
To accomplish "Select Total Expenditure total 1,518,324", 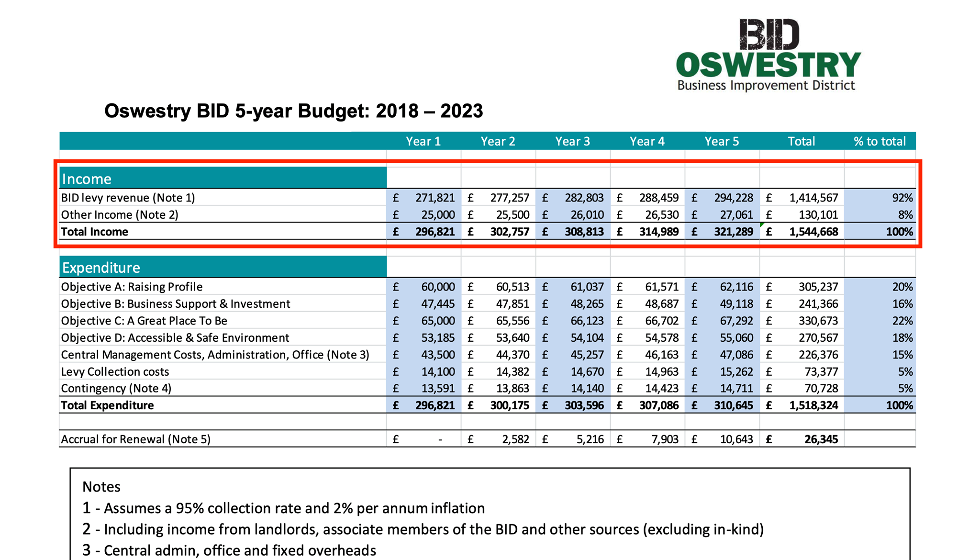I will [813, 405].
